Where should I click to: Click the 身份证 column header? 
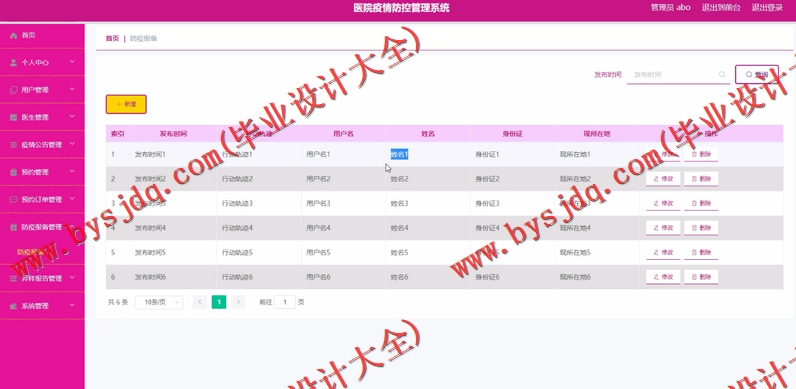(x=512, y=134)
